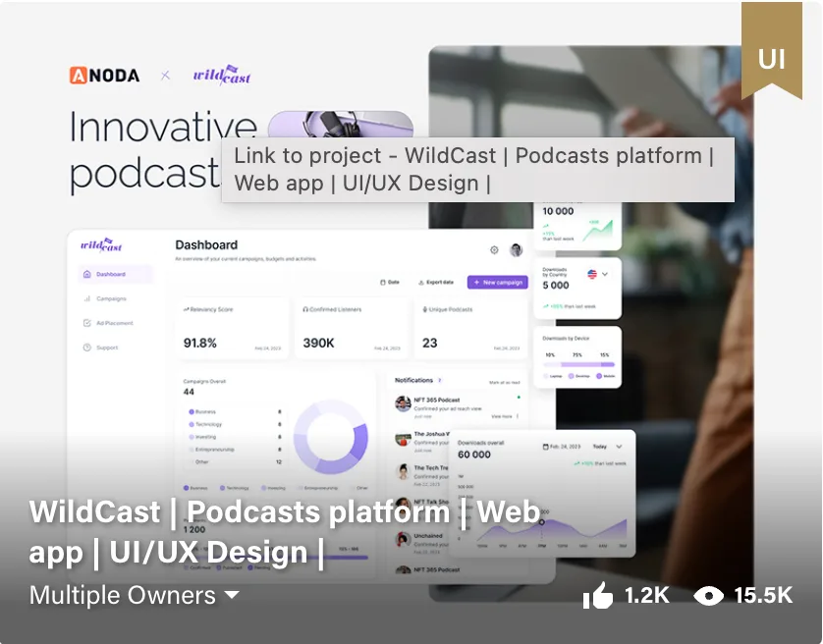
Task: Click the settings gear icon on the dashboard
Action: (x=494, y=249)
